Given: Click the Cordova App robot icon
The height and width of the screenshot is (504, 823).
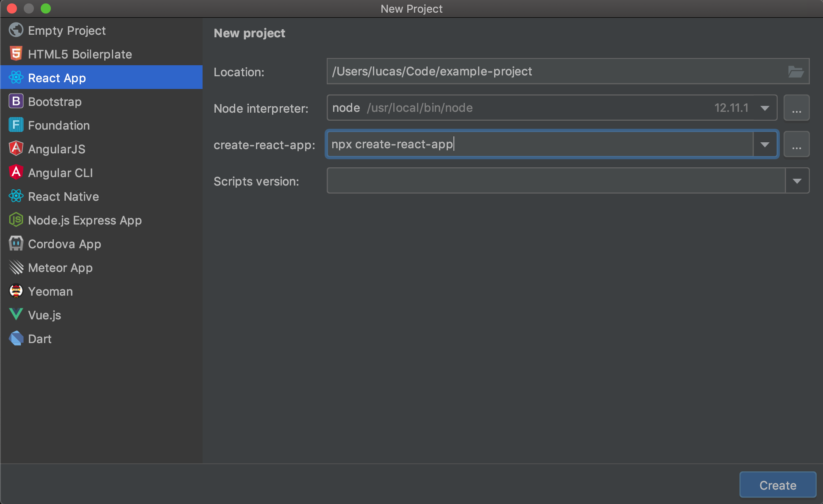Looking at the screenshot, I should click(16, 244).
